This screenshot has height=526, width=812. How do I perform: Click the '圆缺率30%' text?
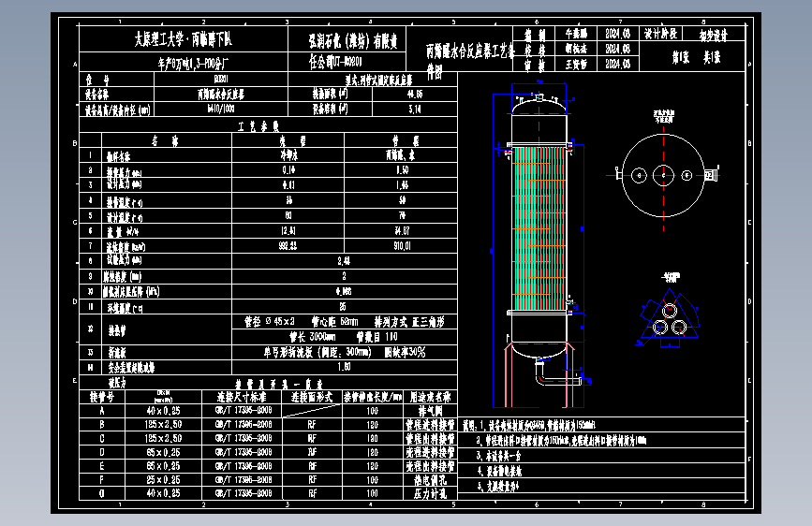click(405, 353)
